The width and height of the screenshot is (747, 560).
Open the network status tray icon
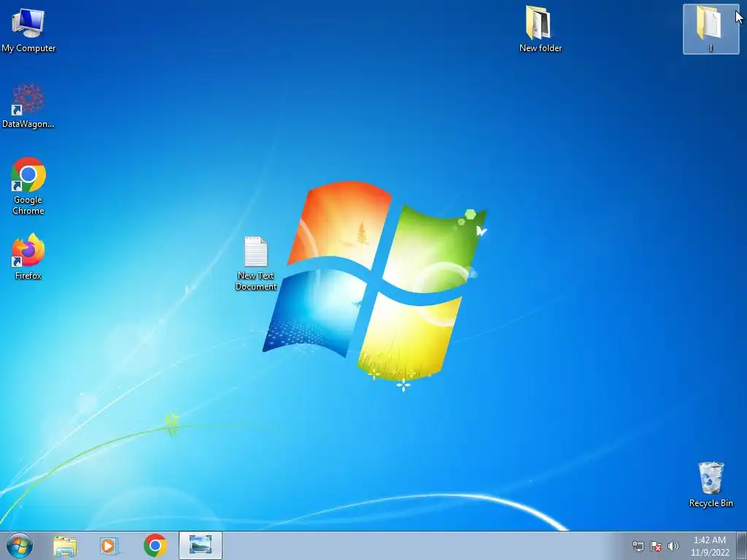638,547
